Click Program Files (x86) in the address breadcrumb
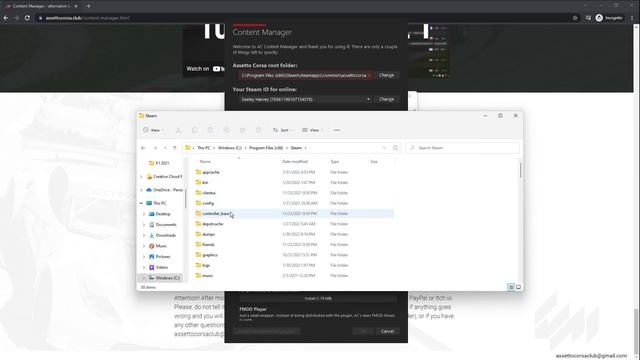This screenshot has width=640, height=360. pyautogui.click(x=266, y=148)
